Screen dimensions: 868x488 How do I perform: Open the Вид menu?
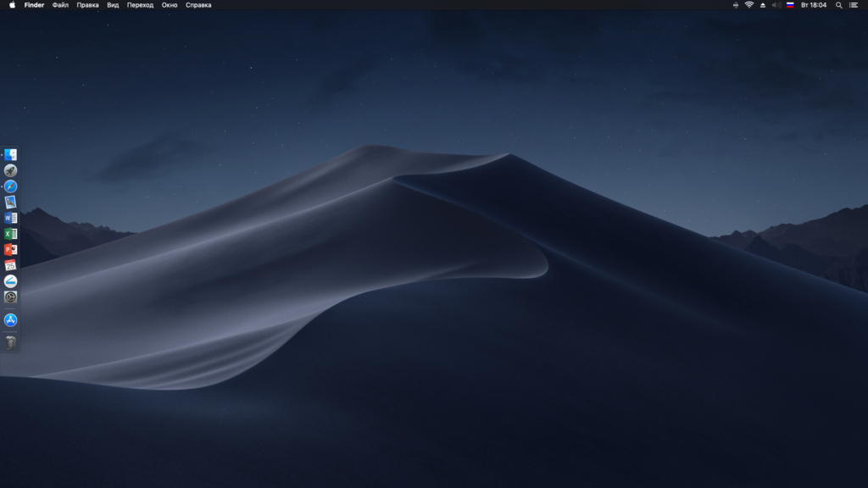coord(113,5)
